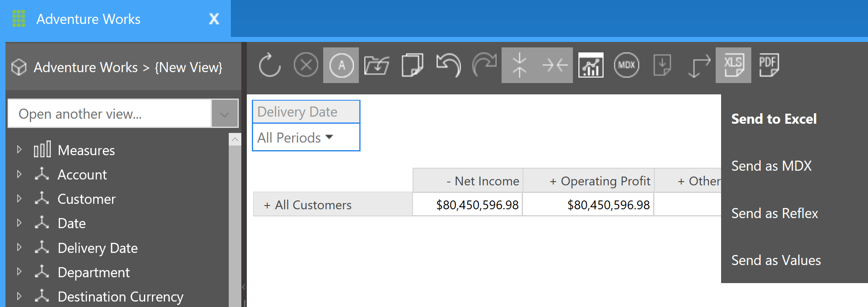Click the cancel (circled X) toolbar icon

(x=306, y=65)
